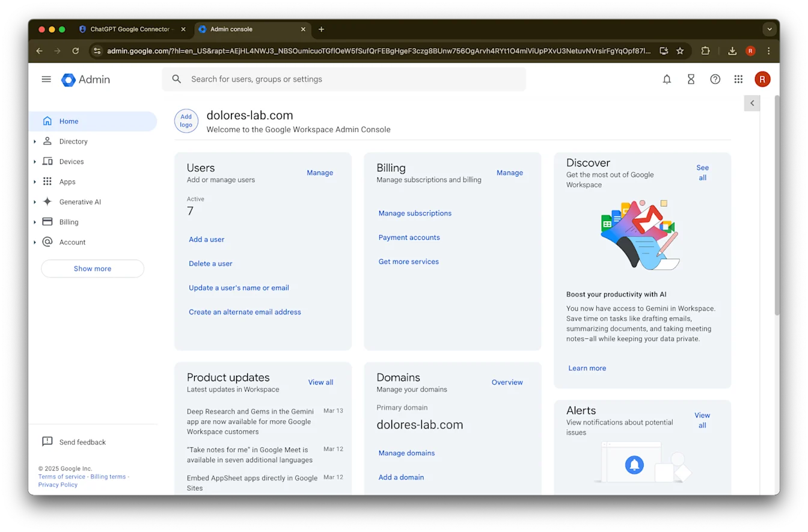Screen dimensions: 808x532
Task: Click the Home house icon in sidebar
Action: tap(47, 121)
